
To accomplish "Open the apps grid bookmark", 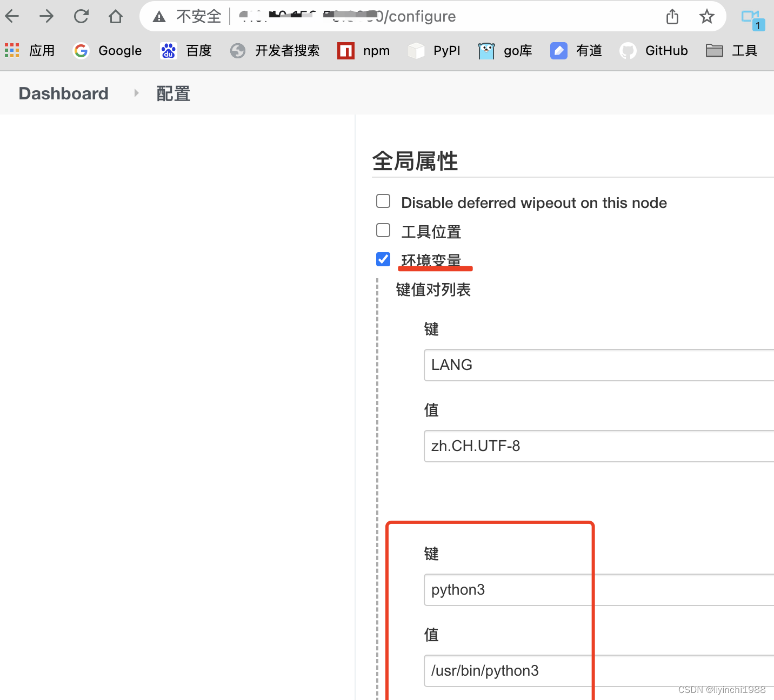I will 30,51.
